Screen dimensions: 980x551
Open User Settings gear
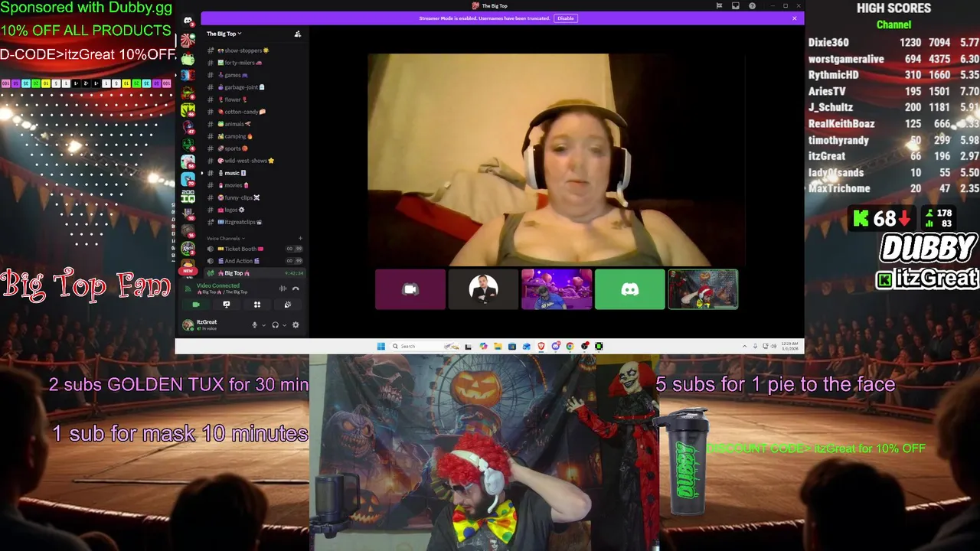(x=296, y=325)
